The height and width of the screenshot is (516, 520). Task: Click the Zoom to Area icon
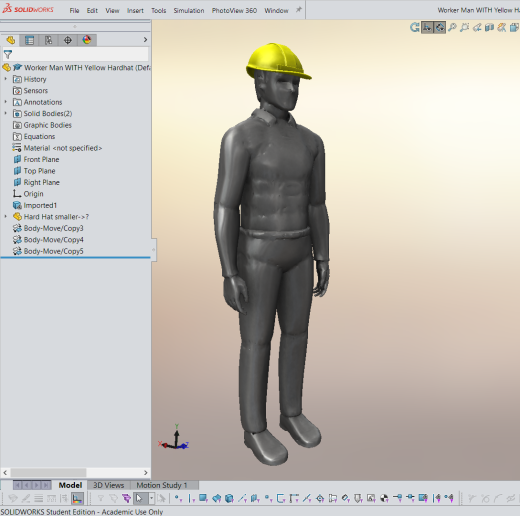click(464, 27)
